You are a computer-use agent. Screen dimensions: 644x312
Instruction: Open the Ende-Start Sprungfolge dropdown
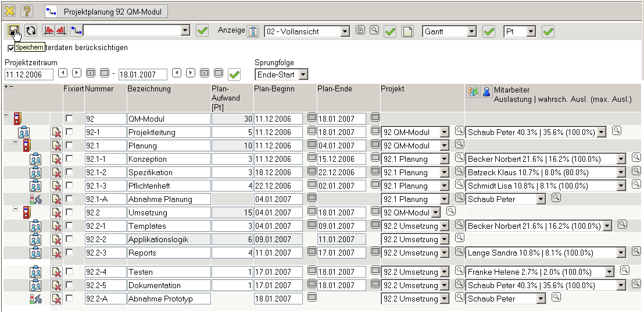pos(303,75)
